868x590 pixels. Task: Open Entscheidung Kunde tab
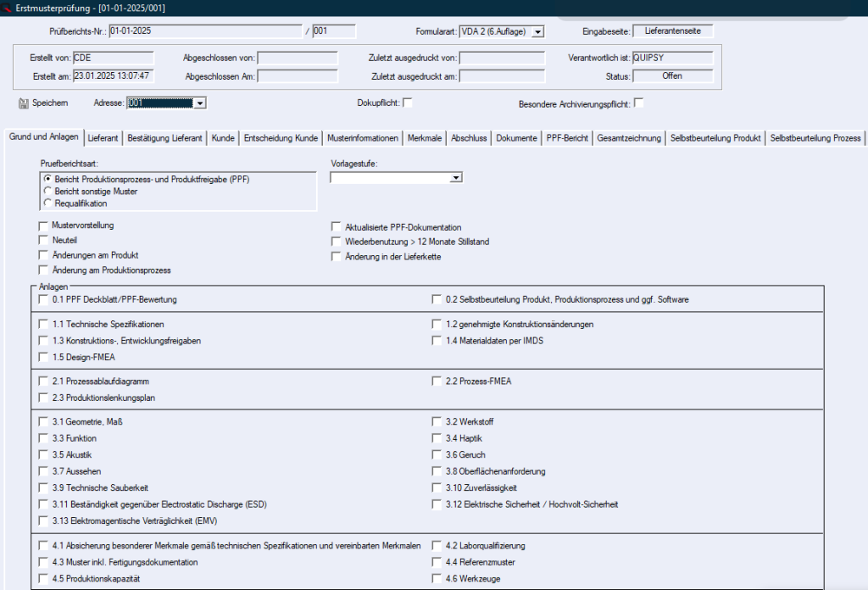point(281,138)
